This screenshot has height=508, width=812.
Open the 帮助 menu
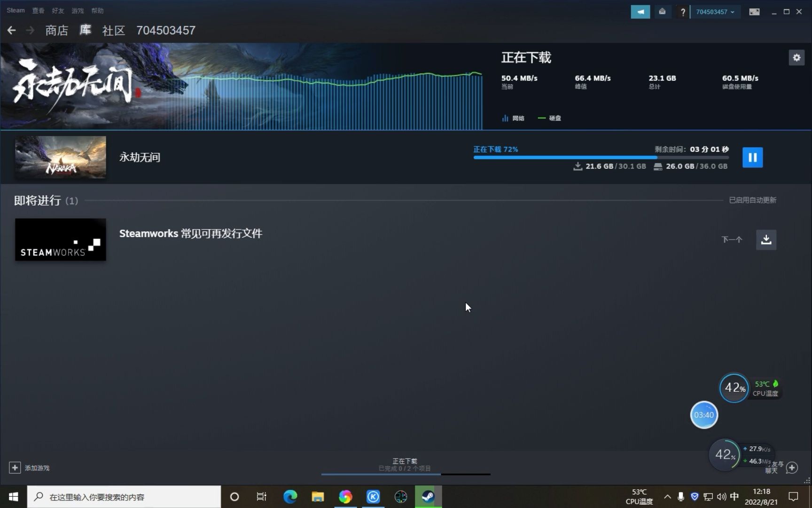coord(97,10)
